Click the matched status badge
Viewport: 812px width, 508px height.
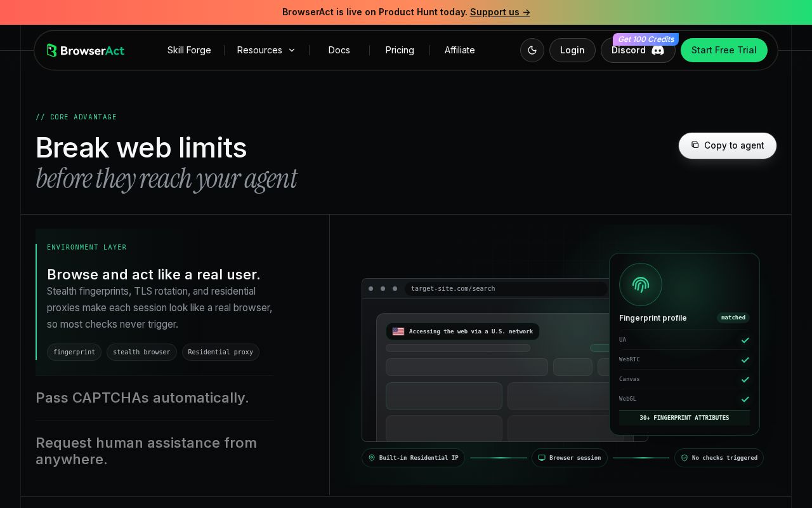click(733, 317)
